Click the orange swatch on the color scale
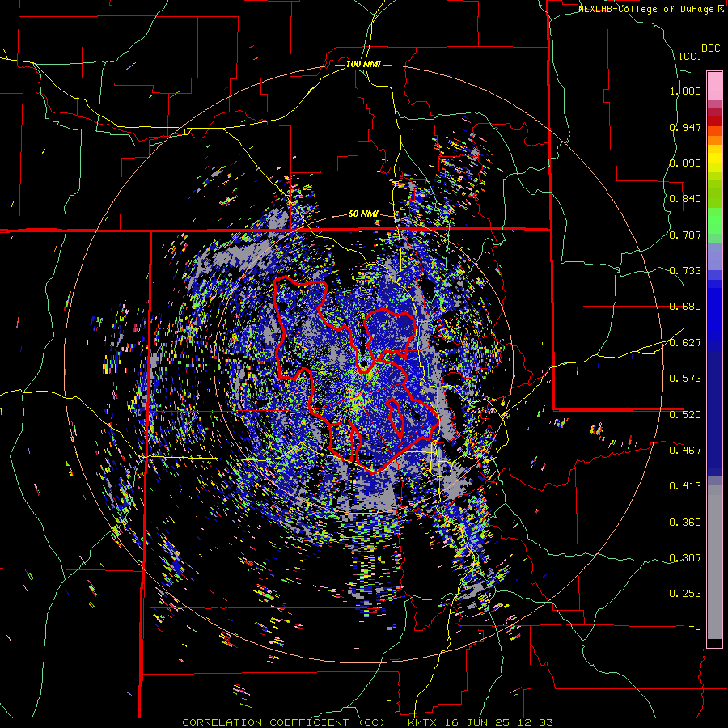Screen dimensions: 728x728 pos(714,140)
